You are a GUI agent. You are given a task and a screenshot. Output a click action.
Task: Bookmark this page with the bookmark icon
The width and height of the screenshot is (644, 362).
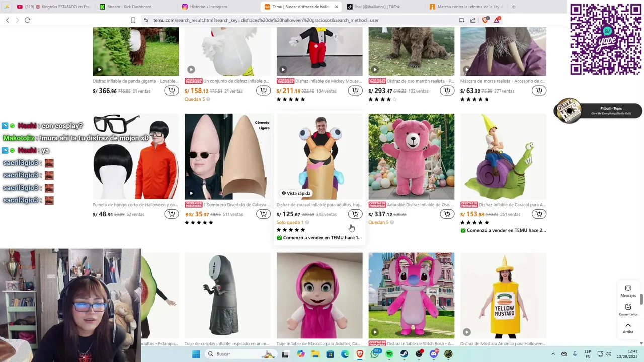pos(133,20)
